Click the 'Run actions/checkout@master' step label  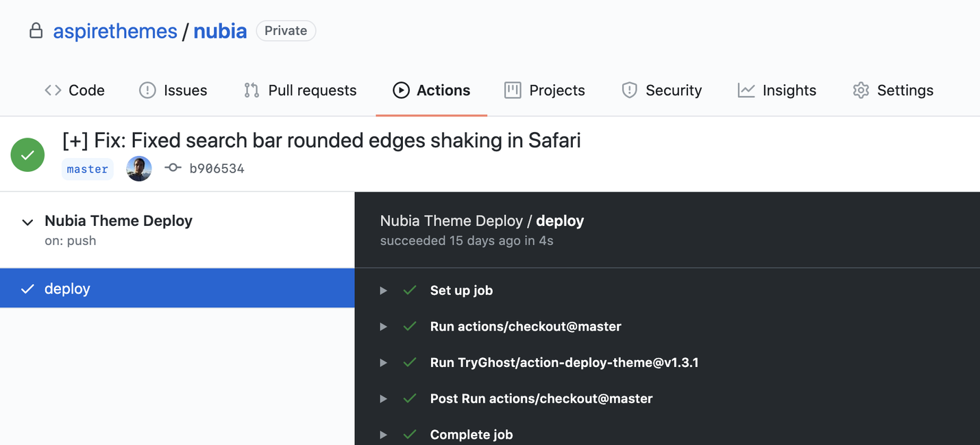tap(526, 327)
